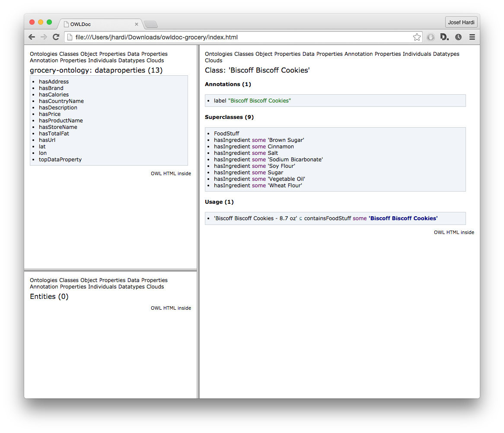
Task: Open Datatypes in the top-left frame menu
Action: (x=131, y=61)
